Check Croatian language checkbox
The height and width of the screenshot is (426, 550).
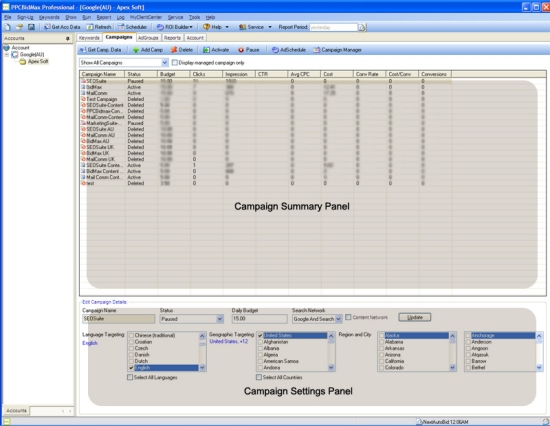point(131,342)
